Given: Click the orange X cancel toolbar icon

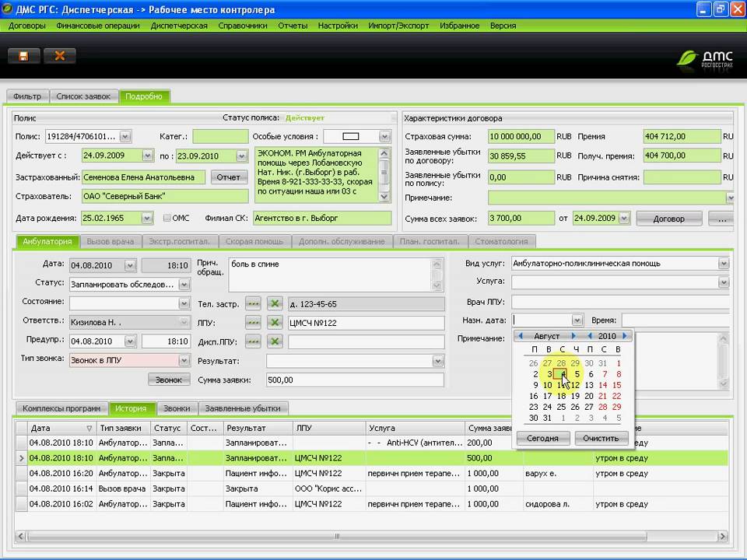Looking at the screenshot, I should (x=60, y=56).
